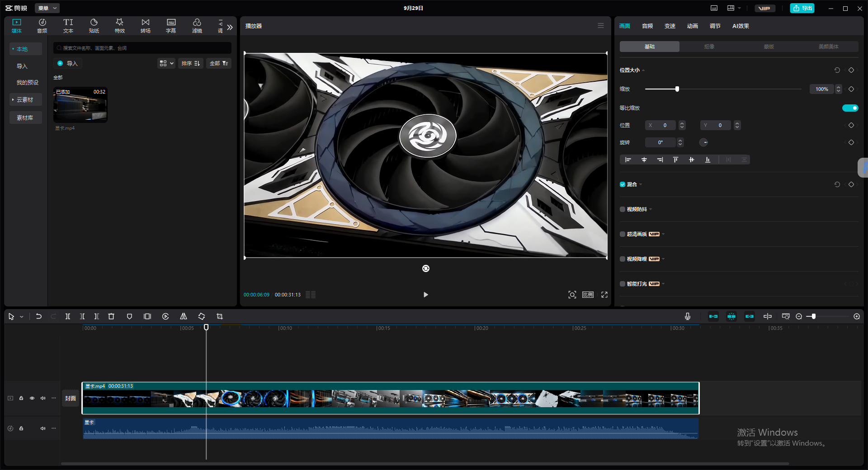Open the 字幕 captions tab
Viewport: 868px width, 470px height.
[171, 26]
